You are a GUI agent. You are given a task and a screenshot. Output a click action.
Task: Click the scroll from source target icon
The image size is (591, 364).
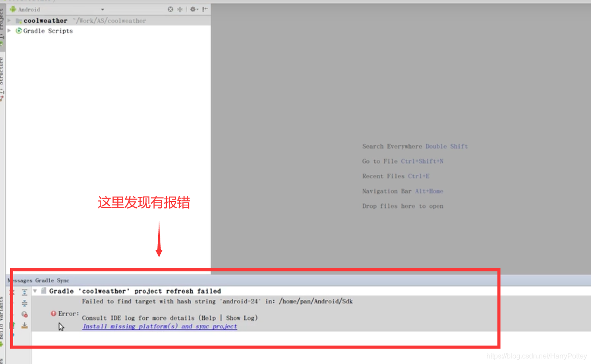click(x=170, y=9)
